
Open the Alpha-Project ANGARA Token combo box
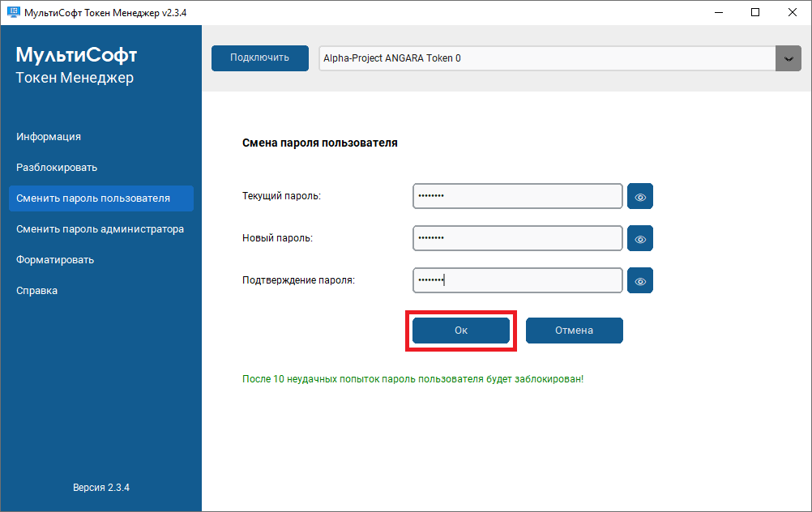point(548,58)
